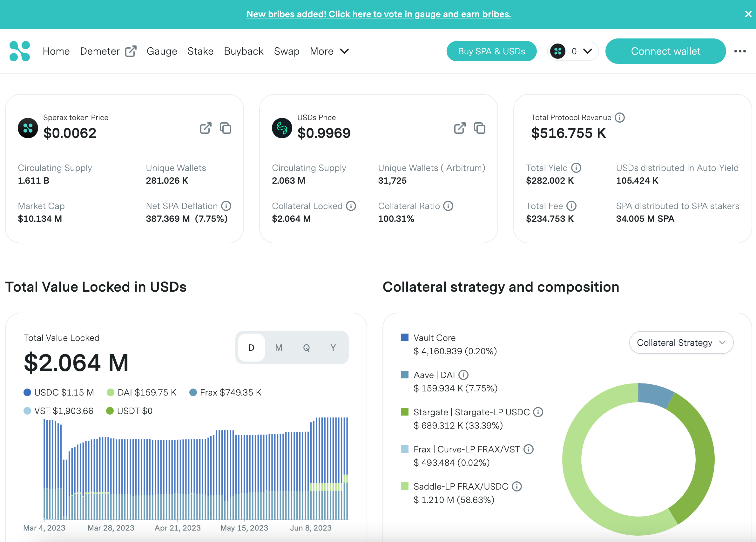The height and width of the screenshot is (542, 756).
Task: Open the SPA balance dropdown
Action: 573,51
